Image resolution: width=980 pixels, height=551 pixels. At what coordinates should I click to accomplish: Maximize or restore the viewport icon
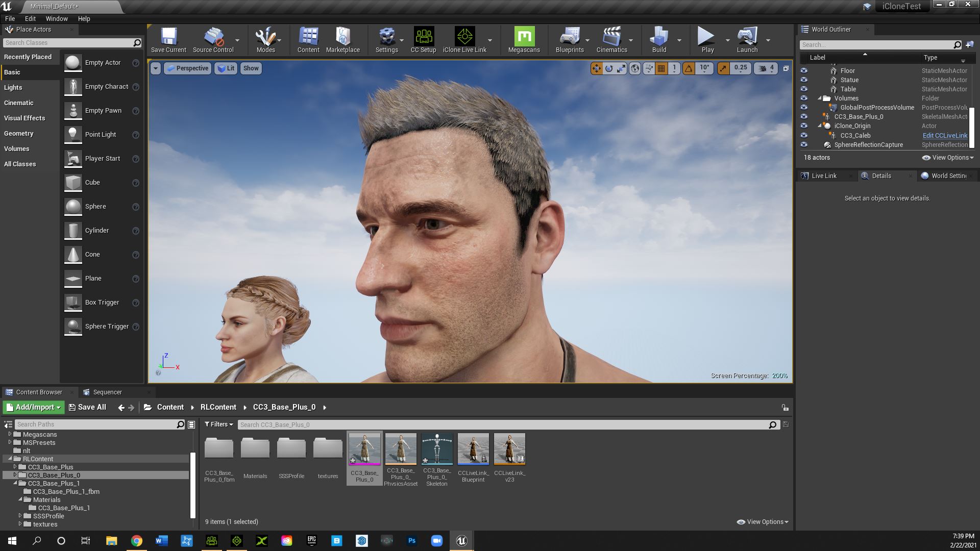786,68
